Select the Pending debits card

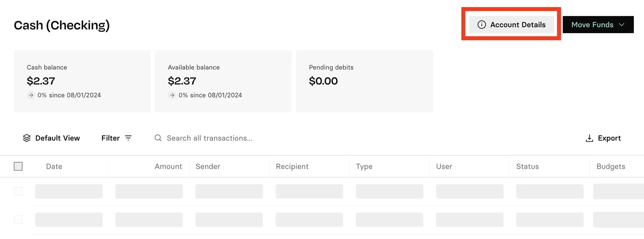[364, 81]
